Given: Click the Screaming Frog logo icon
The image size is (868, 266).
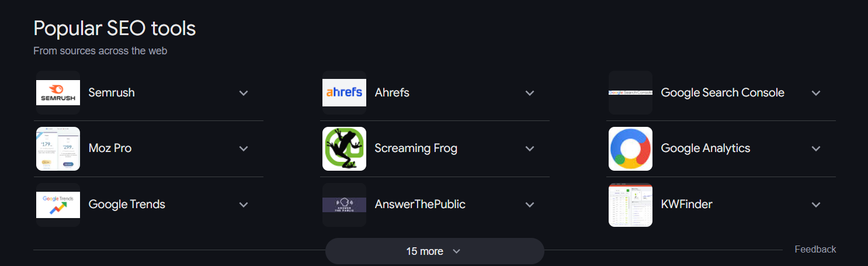Looking at the screenshot, I should point(344,148).
